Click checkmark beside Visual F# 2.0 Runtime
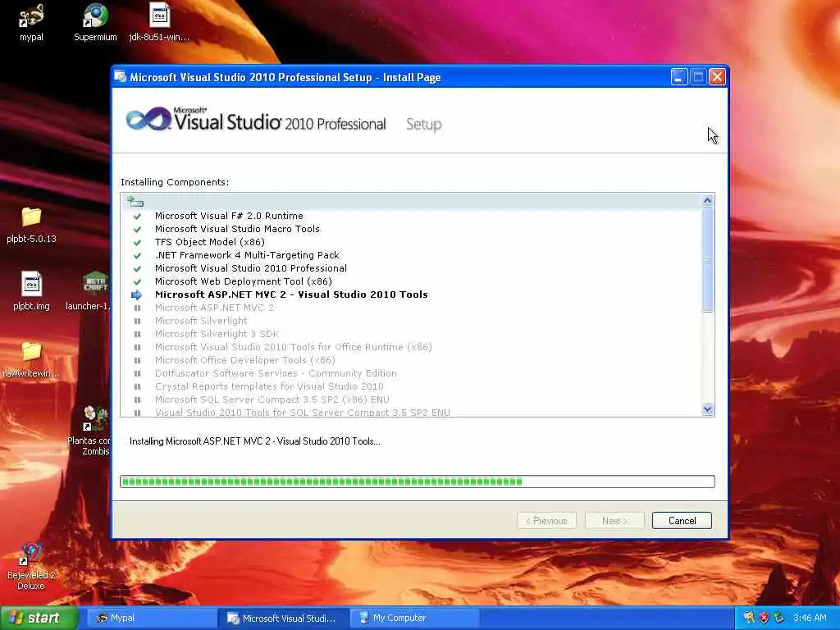This screenshot has width=840, height=630. (137, 216)
